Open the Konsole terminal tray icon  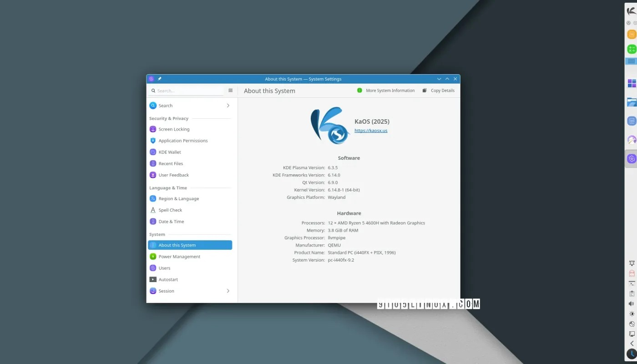(x=632, y=284)
